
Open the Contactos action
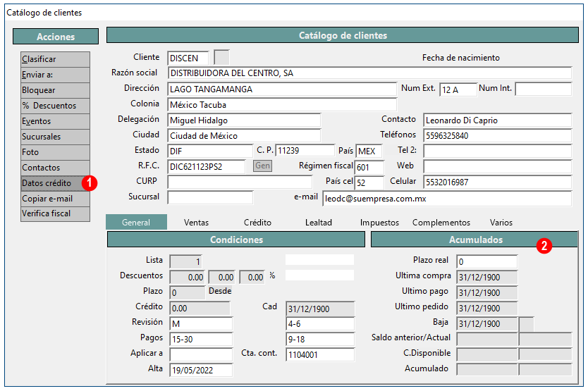pos(55,168)
